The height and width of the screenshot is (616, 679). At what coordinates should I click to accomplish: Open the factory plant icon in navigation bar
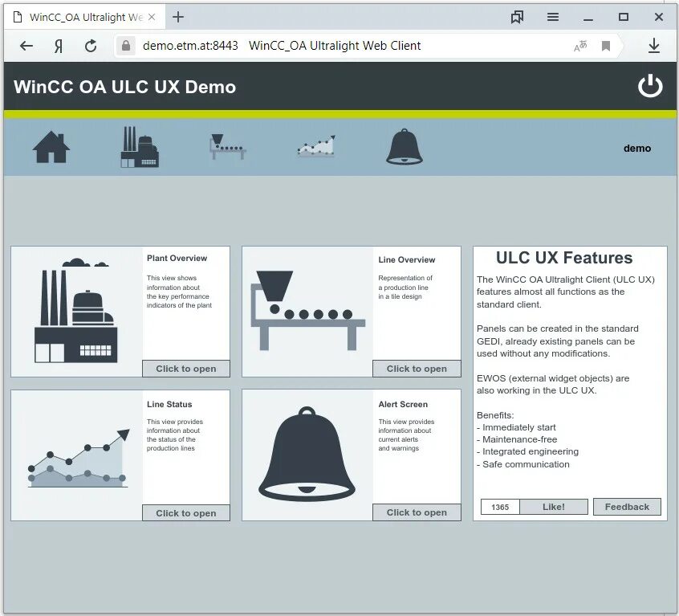point(140,147)
